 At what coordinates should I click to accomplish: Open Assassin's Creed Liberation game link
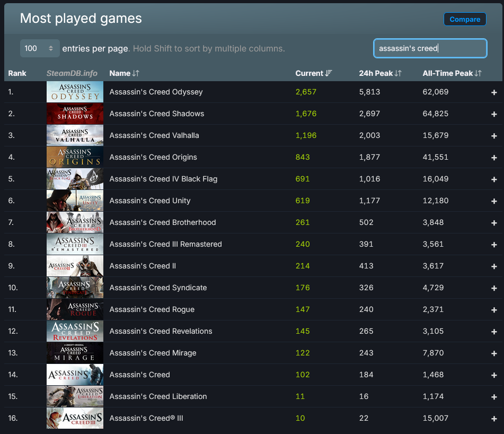click(x=158, y=396)
